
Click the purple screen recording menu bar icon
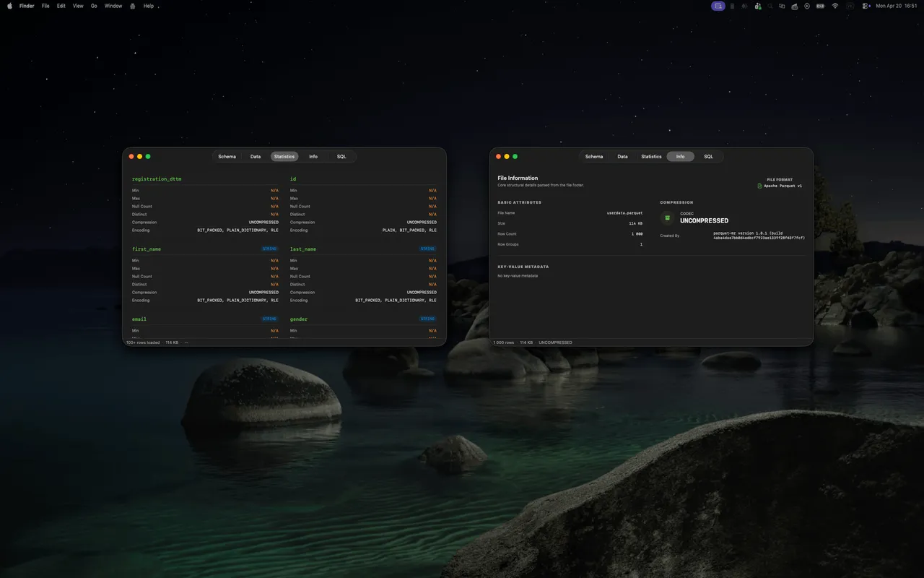point(718,6)
